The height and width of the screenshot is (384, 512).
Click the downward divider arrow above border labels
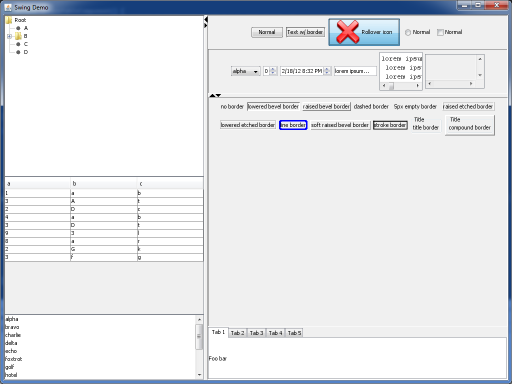click(x=218, y=96)
